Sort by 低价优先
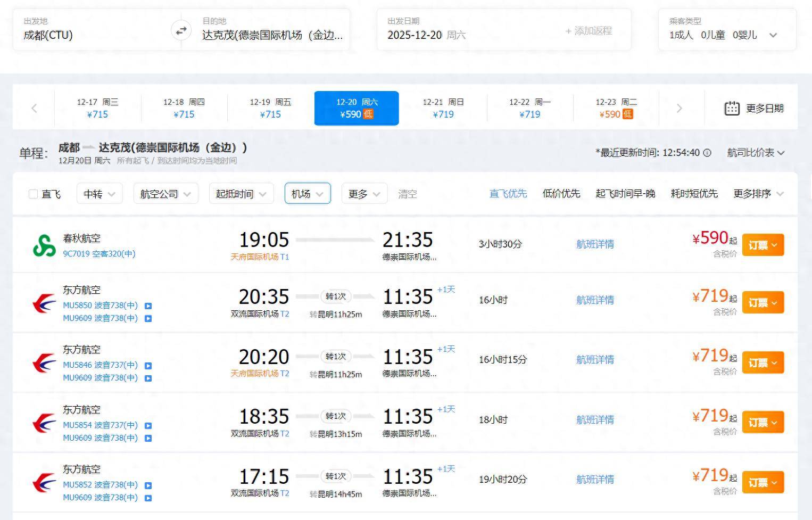The image size is (812, 520). (561, 194)
